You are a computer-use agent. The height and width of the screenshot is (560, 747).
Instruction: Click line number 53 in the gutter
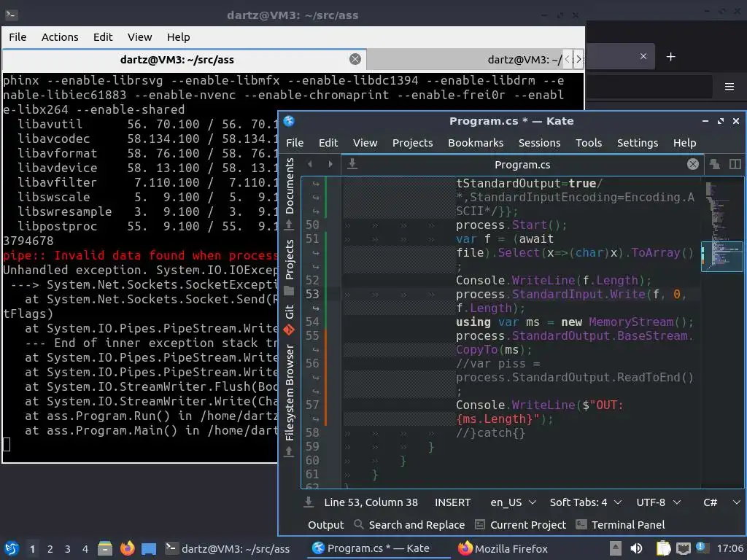click(x=312, y=295)
